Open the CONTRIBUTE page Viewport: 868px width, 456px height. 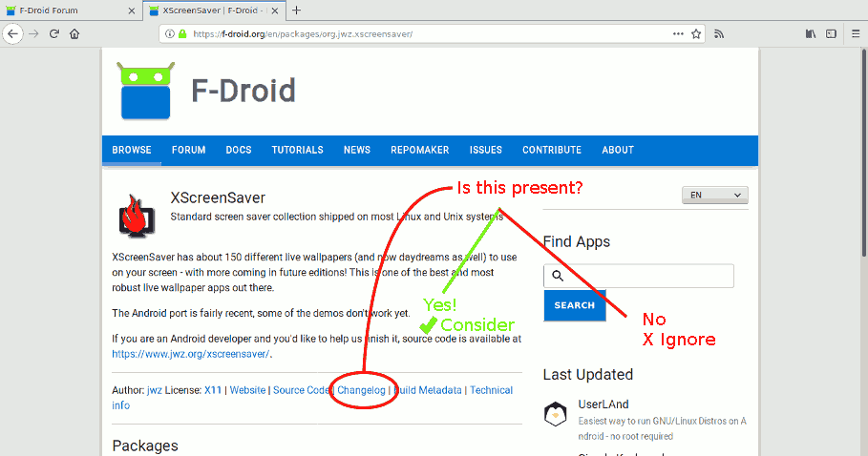tap(552, 150)
